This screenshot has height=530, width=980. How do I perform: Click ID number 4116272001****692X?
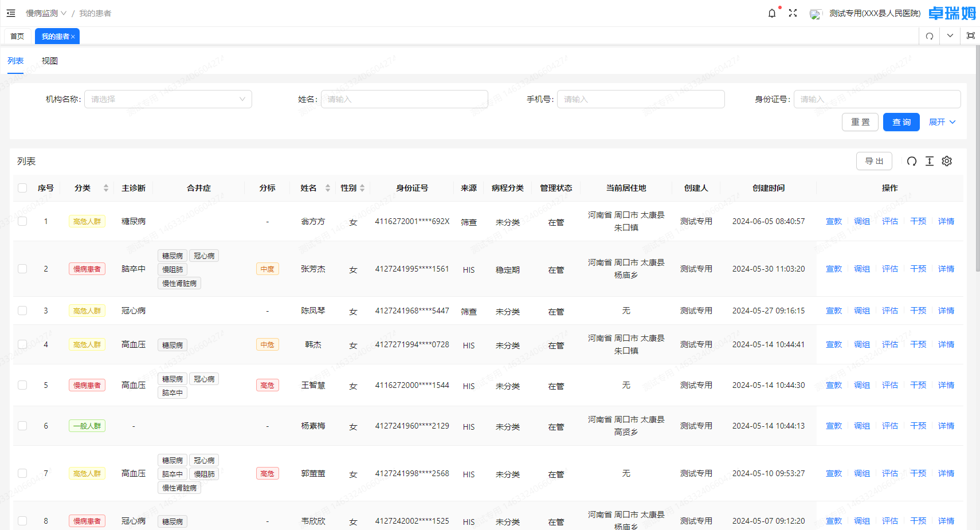coord(412,221)
